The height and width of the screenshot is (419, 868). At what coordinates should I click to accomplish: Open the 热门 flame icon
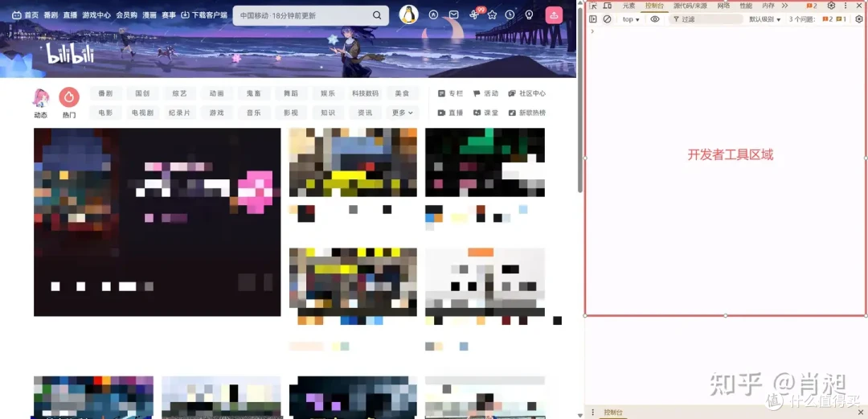coord(69,97)
